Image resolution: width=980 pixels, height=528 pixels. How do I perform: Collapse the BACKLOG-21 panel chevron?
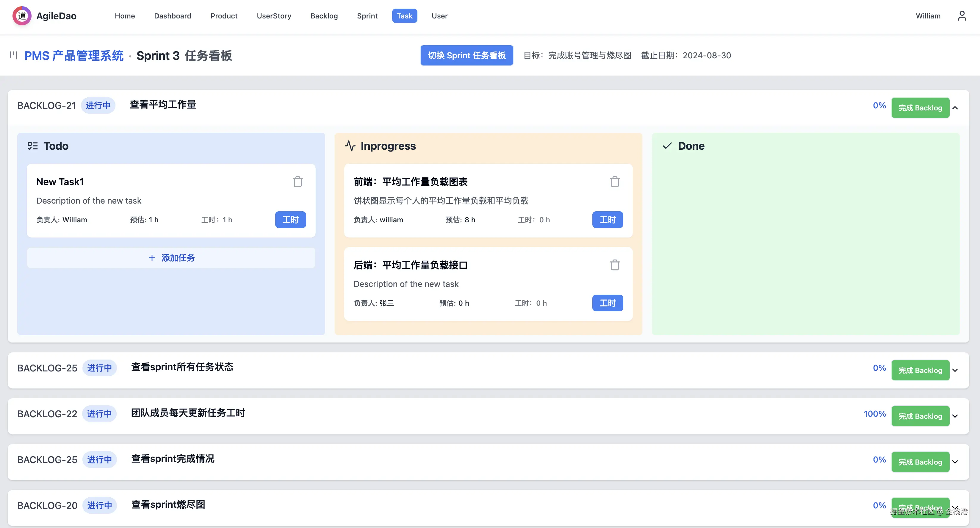coord(955,108)
